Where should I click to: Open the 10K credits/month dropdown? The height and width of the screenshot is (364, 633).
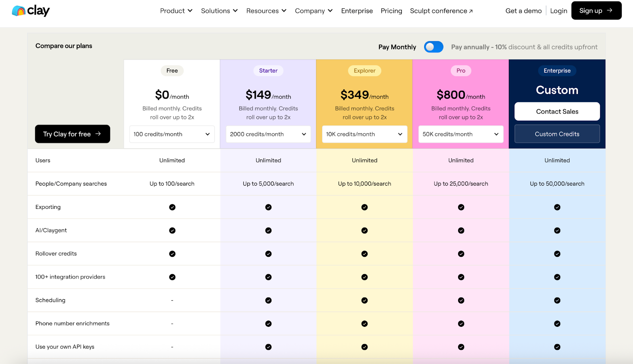point(364,134)
